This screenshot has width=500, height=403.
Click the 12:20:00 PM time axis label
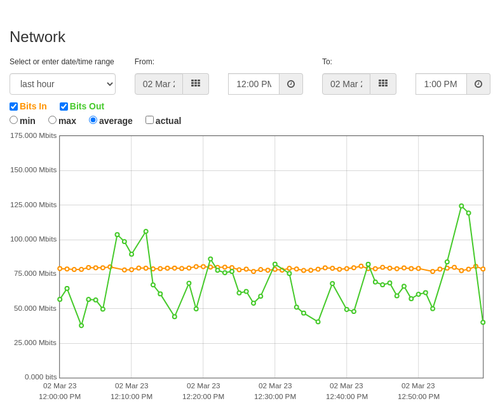click(203, 397)
